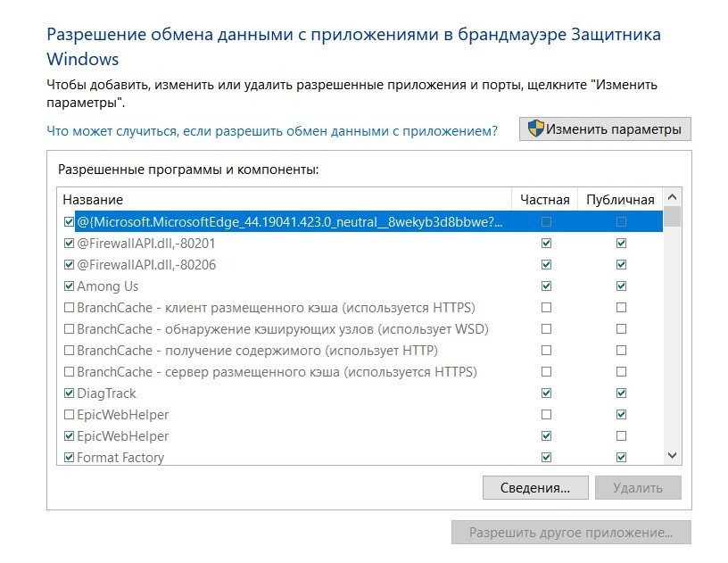Viewport: 728px width, 563px height.
Task: Select the @FirewallAPI.dll,-80201 list entry
Action: (x=146, y=244)
